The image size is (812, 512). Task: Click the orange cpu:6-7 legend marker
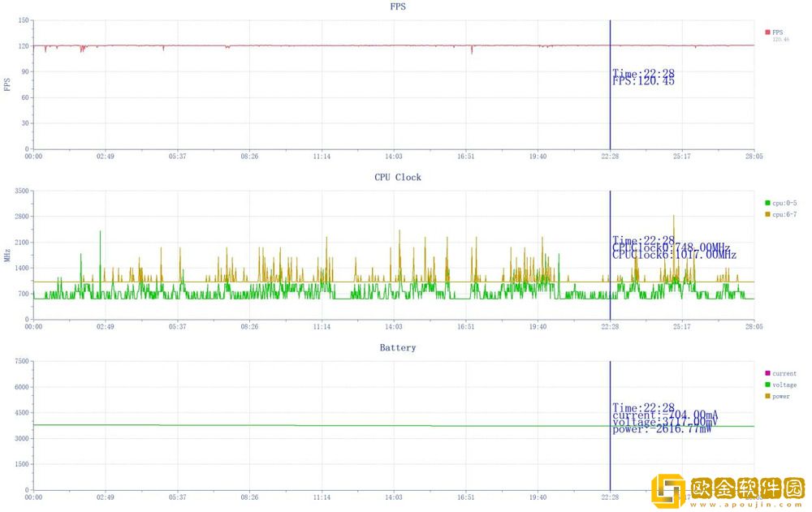[x=767, y=213]
